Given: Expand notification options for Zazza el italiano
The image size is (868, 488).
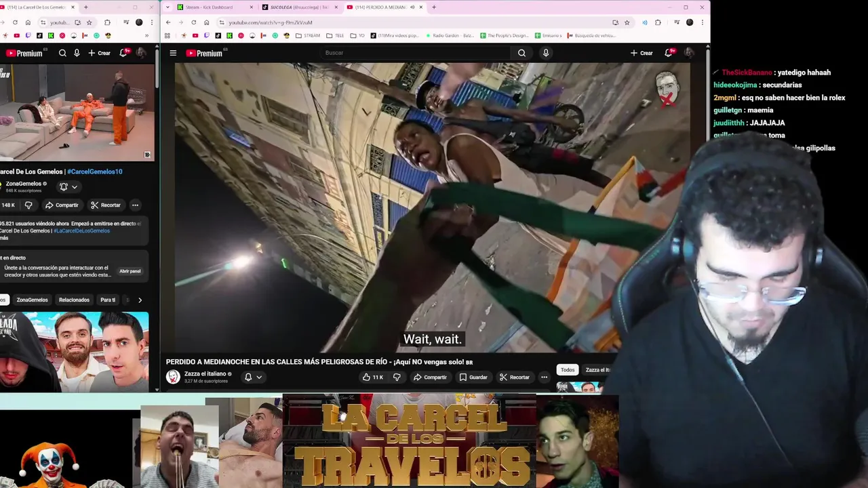Looking at the screenshot, I should point(259,377).
